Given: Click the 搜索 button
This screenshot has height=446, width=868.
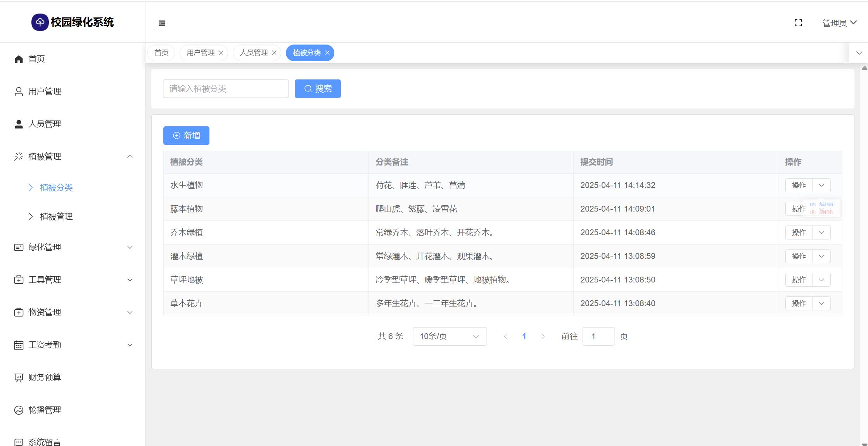Looking at the screenshot, I should pos(318,89).
